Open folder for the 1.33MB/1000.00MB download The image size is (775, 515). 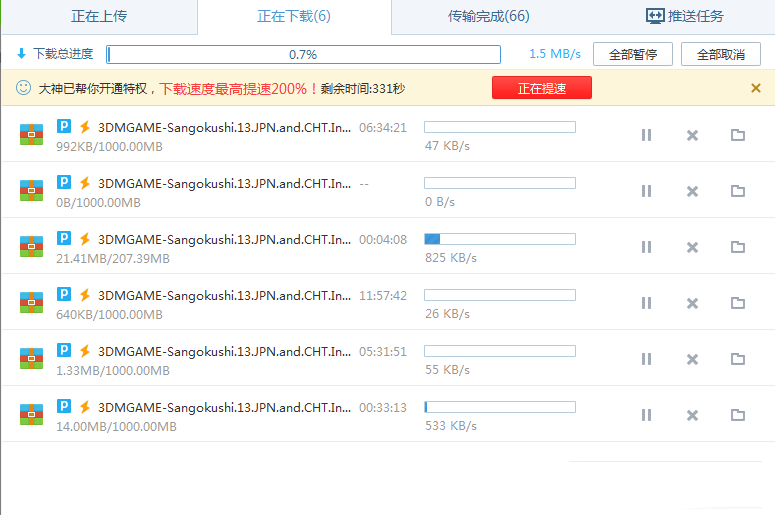[x=737, y=358]
